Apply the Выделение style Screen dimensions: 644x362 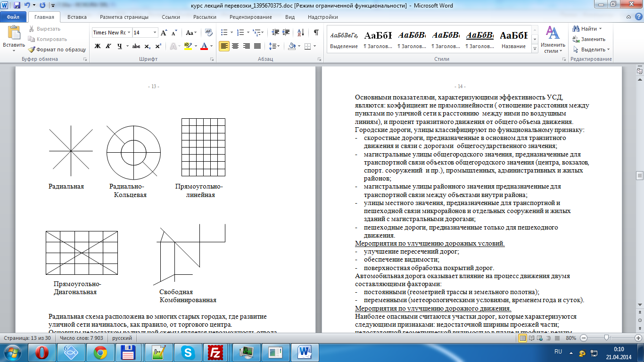coord(344,39)
